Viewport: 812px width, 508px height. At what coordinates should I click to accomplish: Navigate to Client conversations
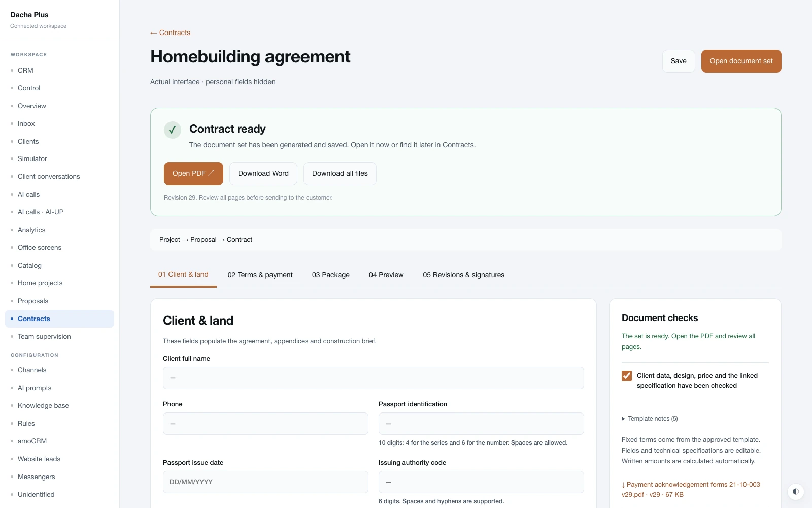(x=59, y=177)
